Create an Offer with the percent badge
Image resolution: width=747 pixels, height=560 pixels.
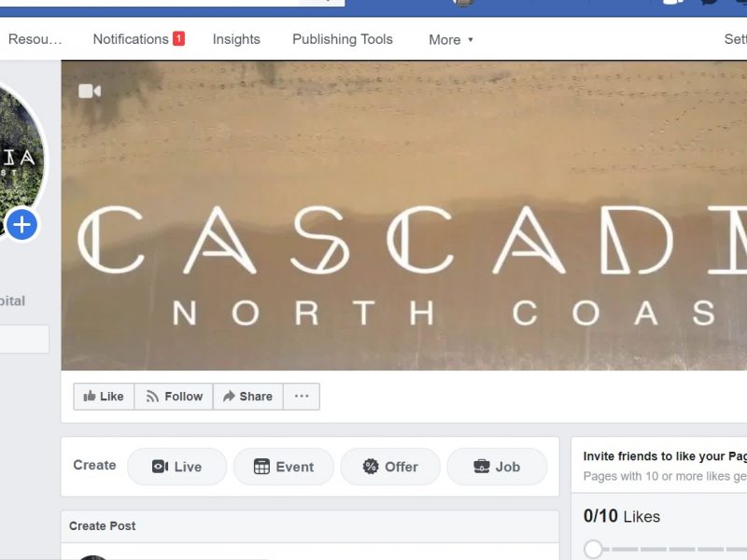pyautogui.click(x=390, y=467)
